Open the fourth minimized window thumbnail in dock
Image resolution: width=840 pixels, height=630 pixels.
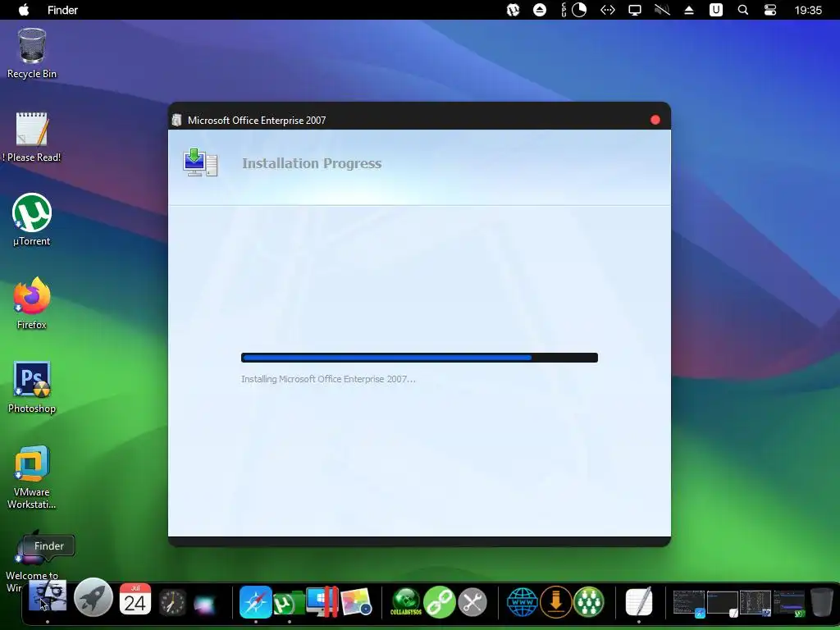tap(789, 603)
